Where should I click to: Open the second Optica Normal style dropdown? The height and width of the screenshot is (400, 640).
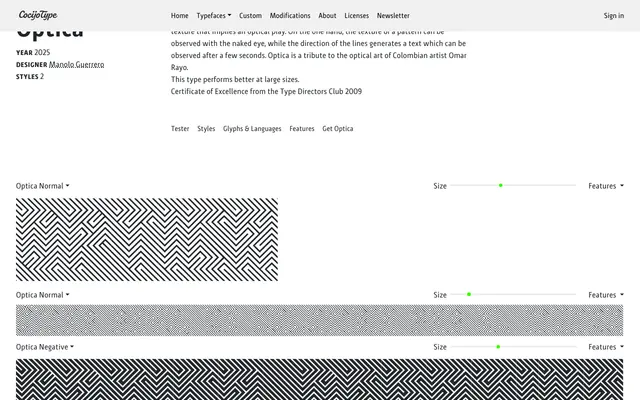(x=42, y=295)
